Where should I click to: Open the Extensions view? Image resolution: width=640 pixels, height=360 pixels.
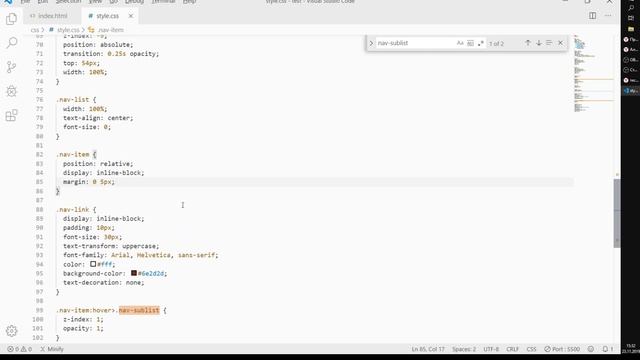tap(11, 115)
